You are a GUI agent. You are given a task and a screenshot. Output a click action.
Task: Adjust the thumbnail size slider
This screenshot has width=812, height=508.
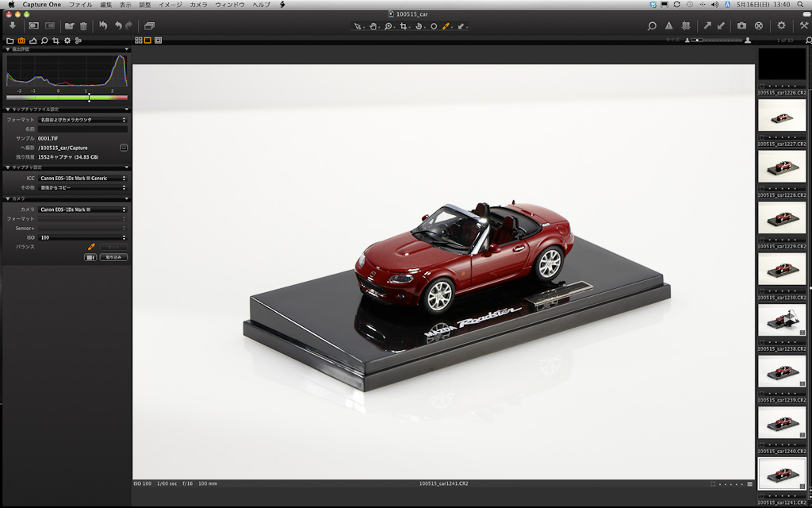698,40
